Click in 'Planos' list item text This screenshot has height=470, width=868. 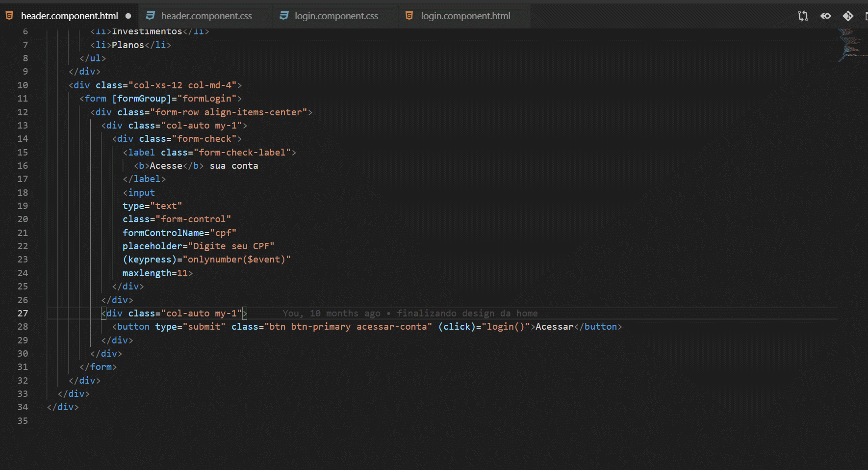point(128,45)
